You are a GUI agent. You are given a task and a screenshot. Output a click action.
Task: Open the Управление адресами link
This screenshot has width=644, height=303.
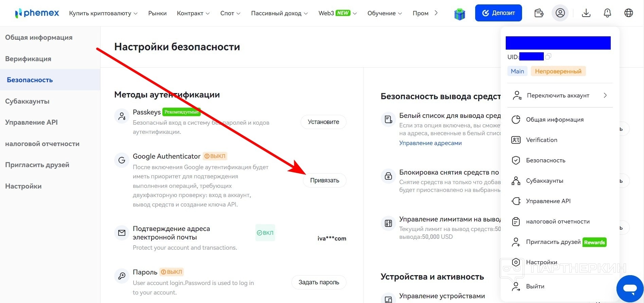[x=430, y=143]
